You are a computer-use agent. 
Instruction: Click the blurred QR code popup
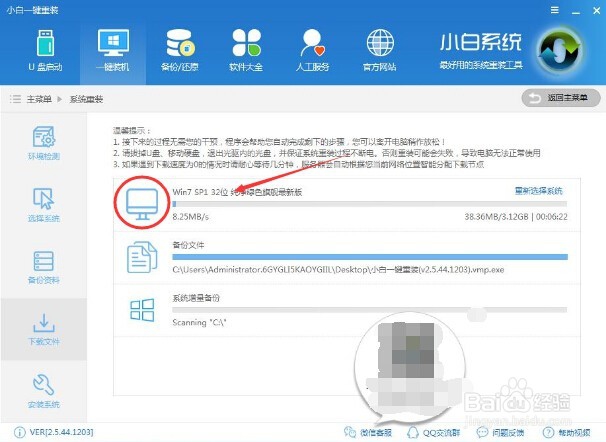point(410,367)
